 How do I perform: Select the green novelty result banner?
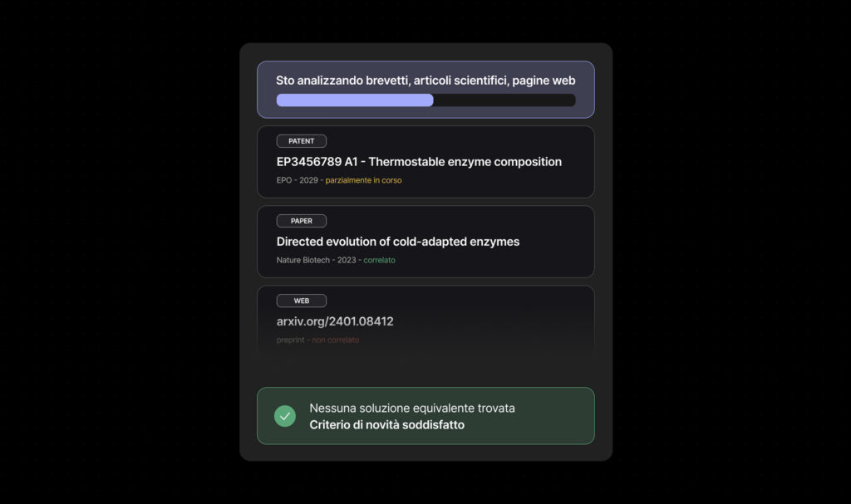tap(425, 416)
